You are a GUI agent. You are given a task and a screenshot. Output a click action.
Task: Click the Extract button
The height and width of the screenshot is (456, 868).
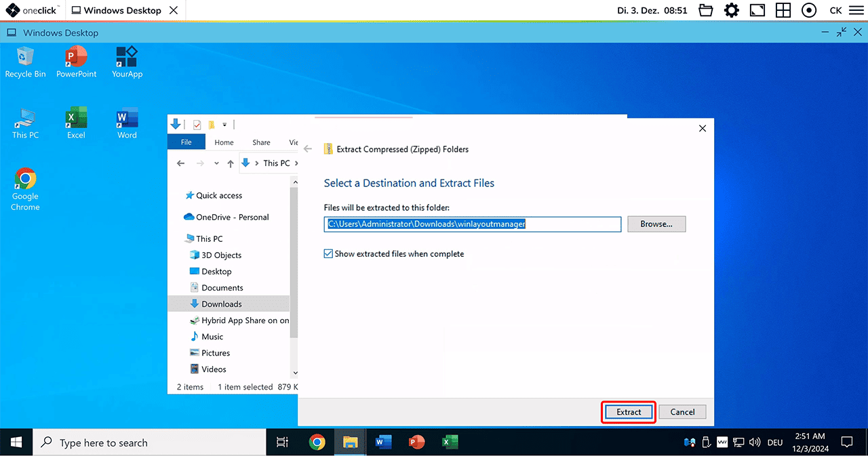pos(629,412)
